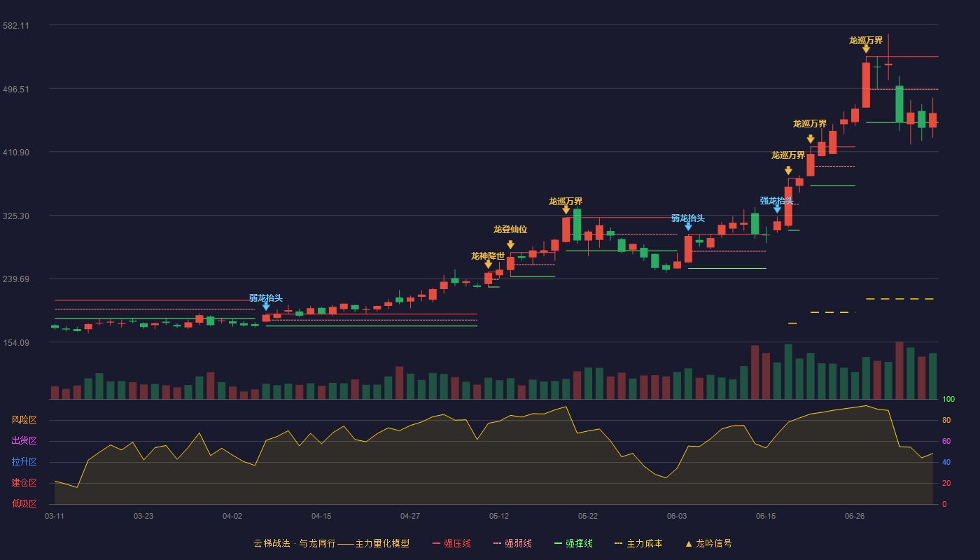Select the 06-03 date label
980x560 pixels.
click(677, 516)
